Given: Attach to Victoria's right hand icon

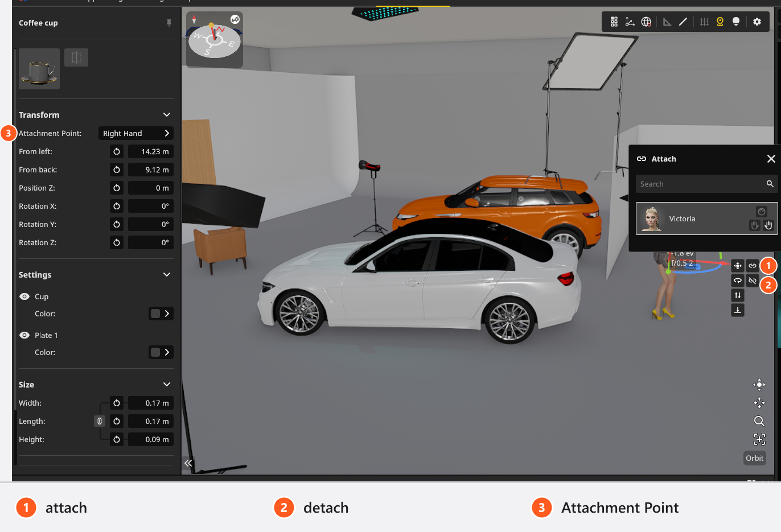Looking at the screenshot, I should (768, 225).
